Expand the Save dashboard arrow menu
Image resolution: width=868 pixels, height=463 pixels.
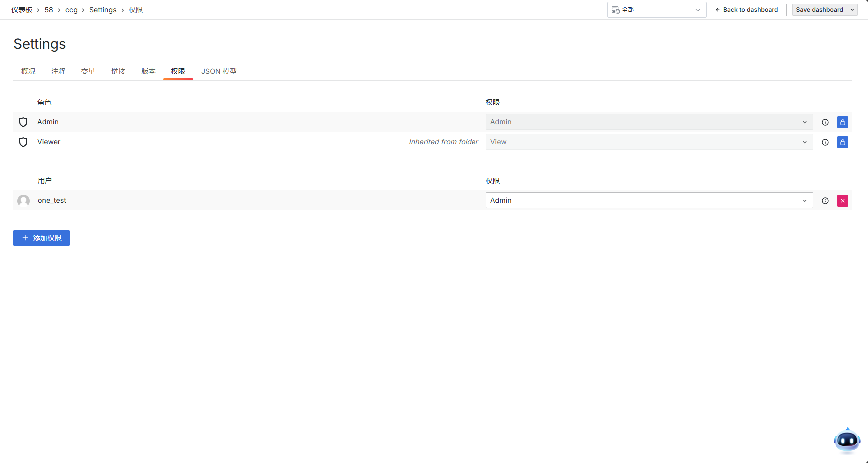point(853,10)
